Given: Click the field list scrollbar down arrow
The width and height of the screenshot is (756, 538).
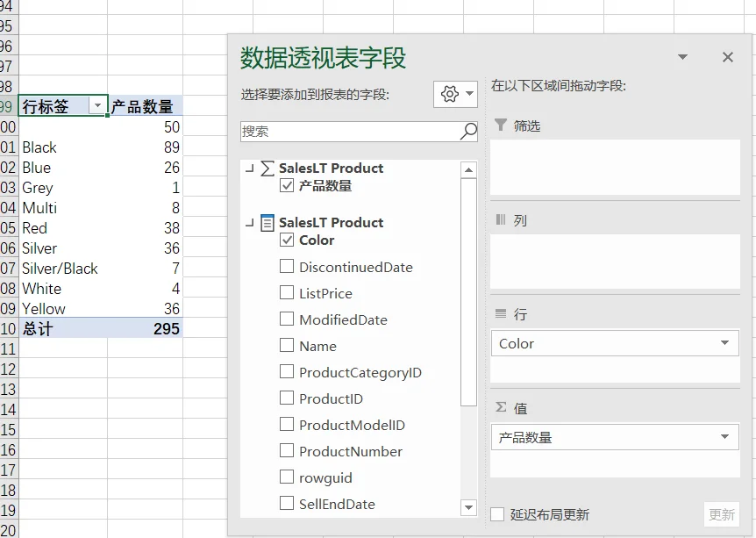Looking at the screenshot, I should 468,507.
